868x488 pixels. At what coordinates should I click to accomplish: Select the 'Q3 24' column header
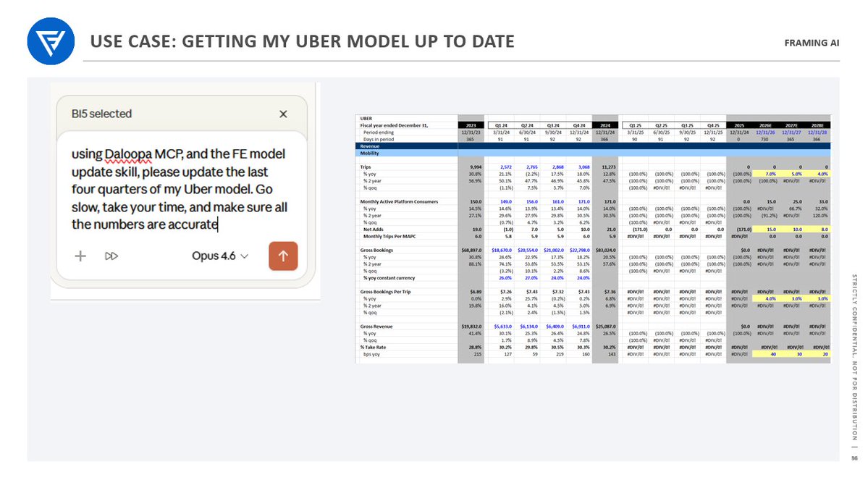pos(553,125)
